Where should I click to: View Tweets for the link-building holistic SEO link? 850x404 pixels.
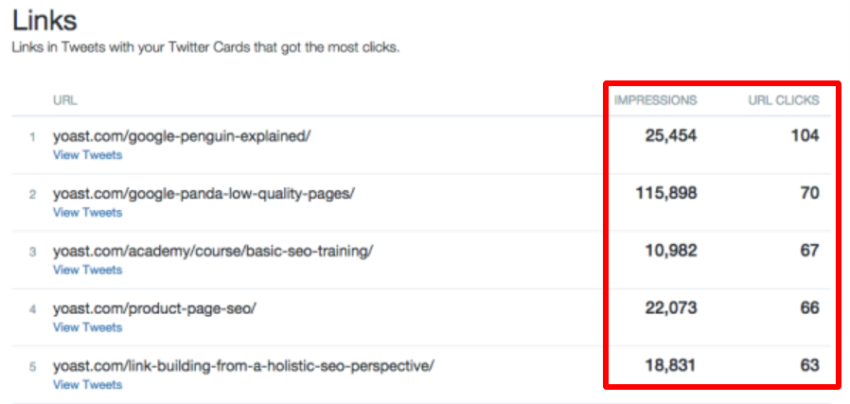(x=87, y=385)
